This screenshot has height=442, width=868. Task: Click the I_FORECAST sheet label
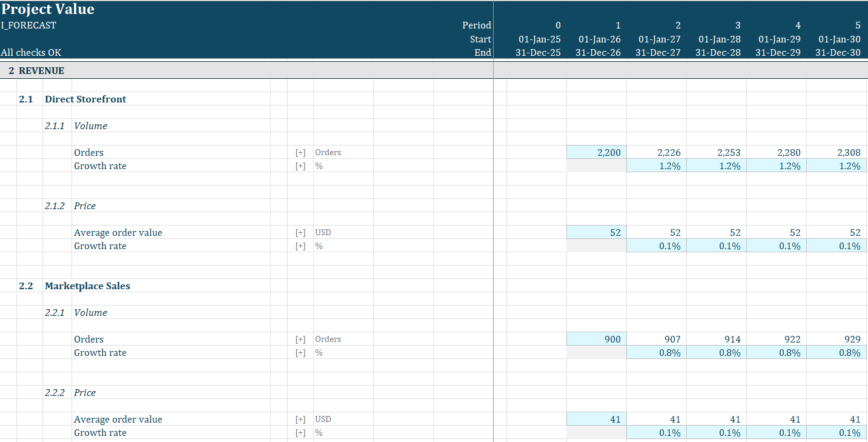click(x=27, y=25)
